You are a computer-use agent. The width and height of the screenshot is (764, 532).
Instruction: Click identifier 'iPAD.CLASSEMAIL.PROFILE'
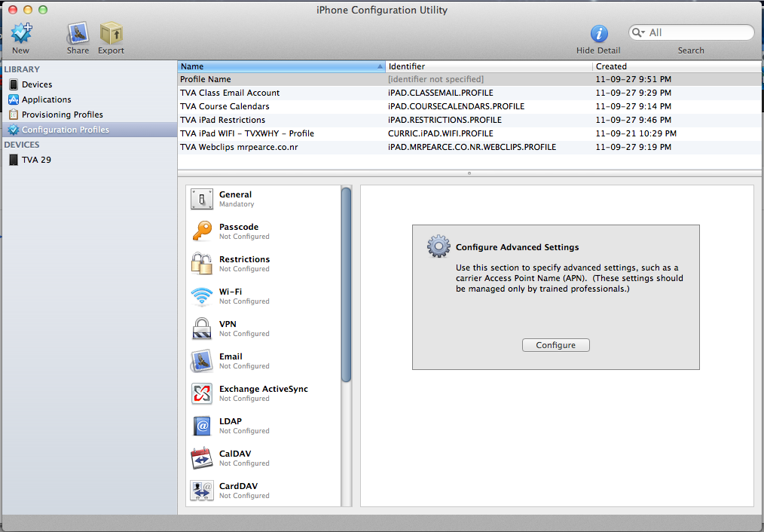click(x=441, y=93)
